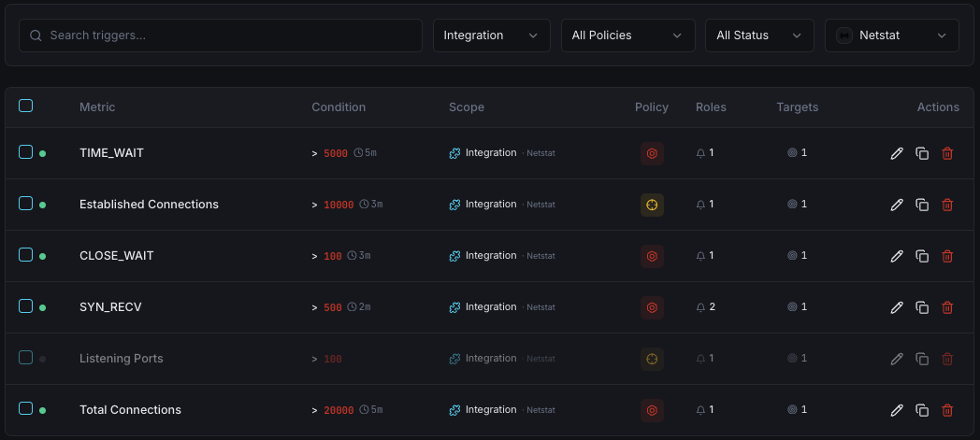Delete the Listening Ports trigger
This screenshot has height=440, width=980.
click(x=947, y=359)
